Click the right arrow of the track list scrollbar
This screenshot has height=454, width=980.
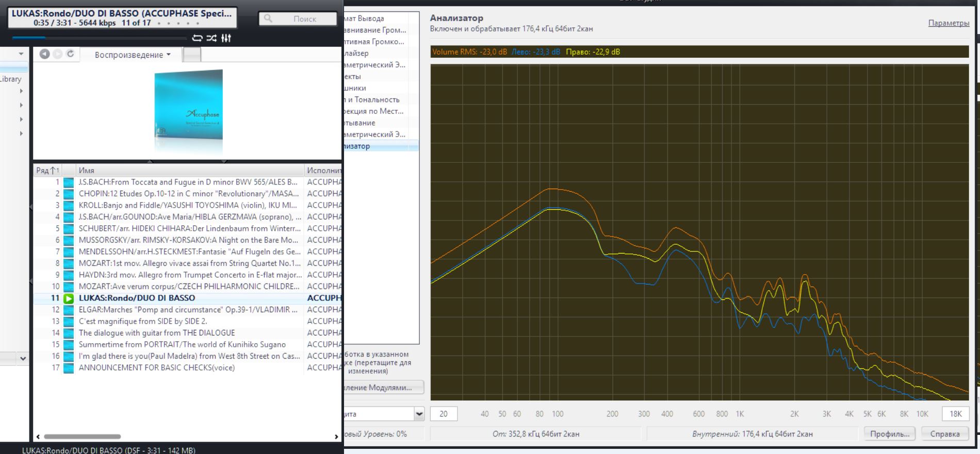point(337,436)
